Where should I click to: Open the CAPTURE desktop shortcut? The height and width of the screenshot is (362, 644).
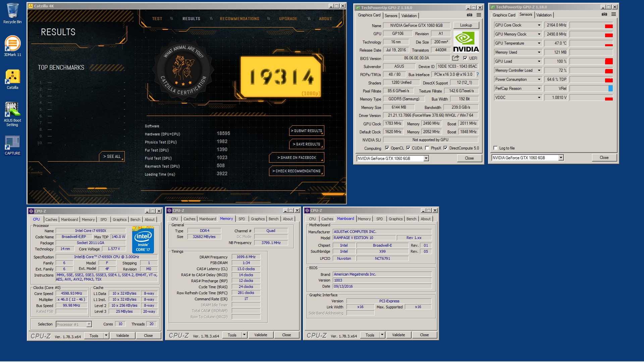(x=12, y=145)
